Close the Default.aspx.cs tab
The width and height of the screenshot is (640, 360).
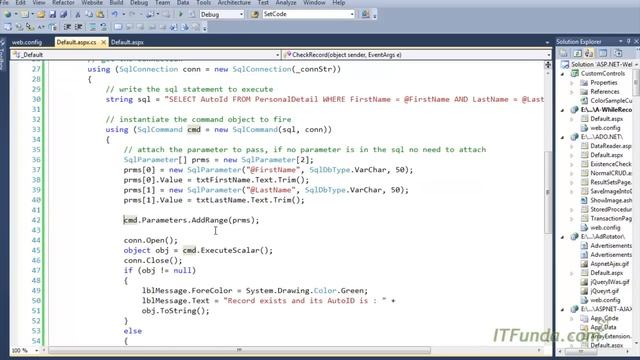103,42
